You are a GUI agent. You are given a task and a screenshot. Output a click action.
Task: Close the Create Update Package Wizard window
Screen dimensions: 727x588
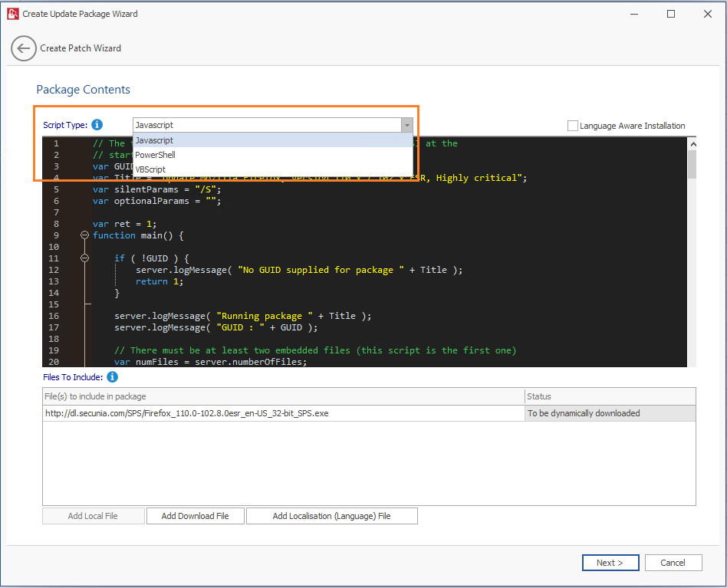[708, 14]
